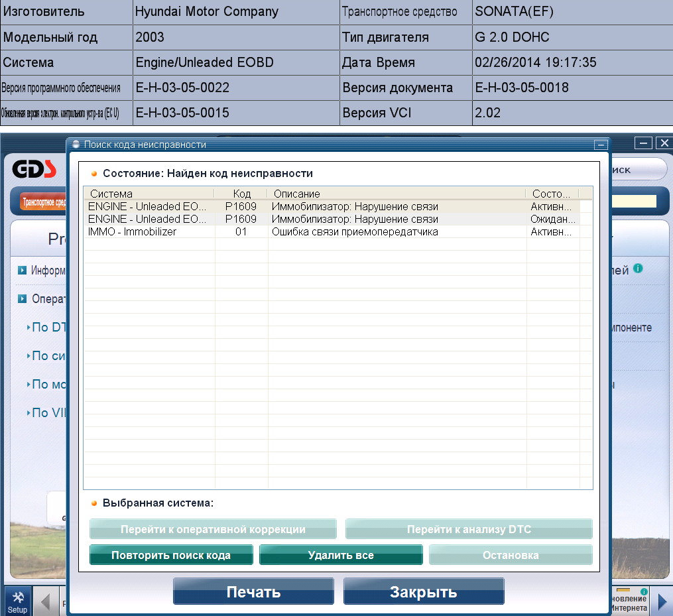Viewport: 673px width, 616px height.
Task: Click the dialog title bar round icon
Action: [x=76, y=145]
